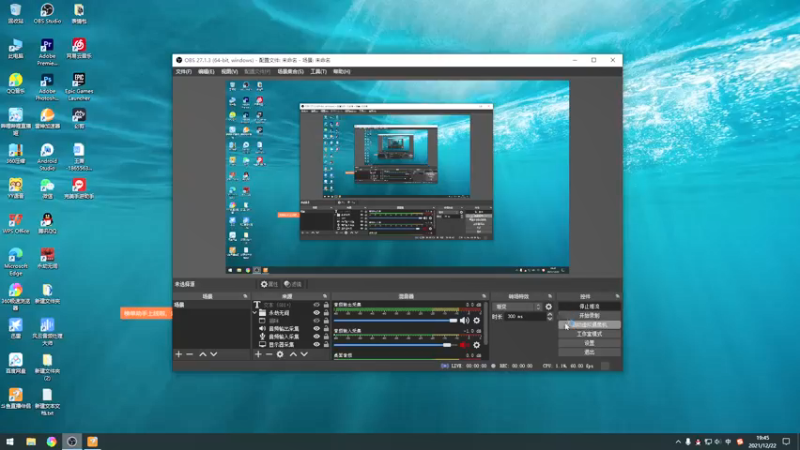The width and height of the screenshot is (800, 450).
Task: Undock the controls panel via header icon
Action: click(x=617, y=296)
